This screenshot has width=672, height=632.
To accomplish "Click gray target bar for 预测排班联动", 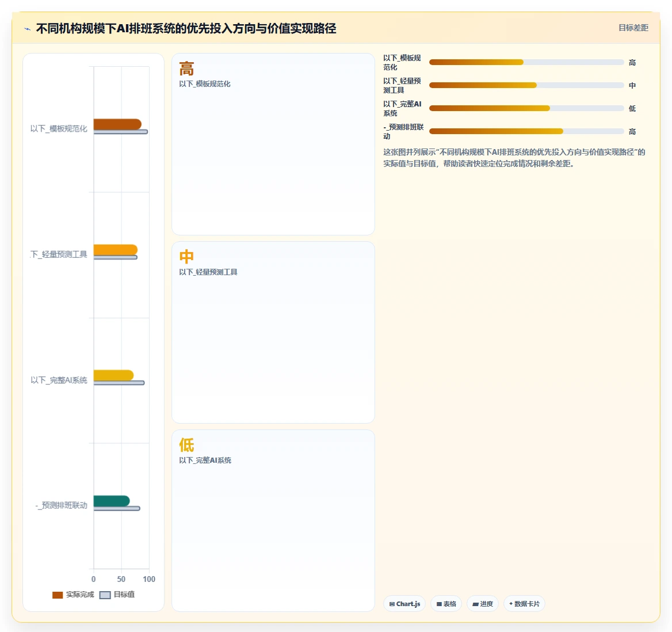I will 117,508.
